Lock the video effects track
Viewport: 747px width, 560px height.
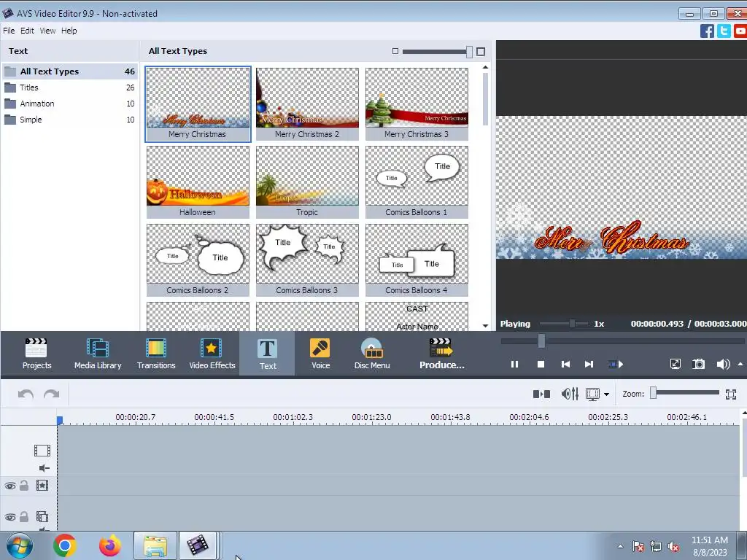pos(24,486)
